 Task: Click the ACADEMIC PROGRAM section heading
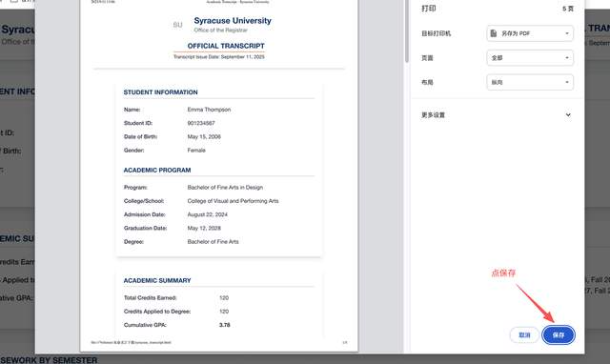click(x=157, y=170)
